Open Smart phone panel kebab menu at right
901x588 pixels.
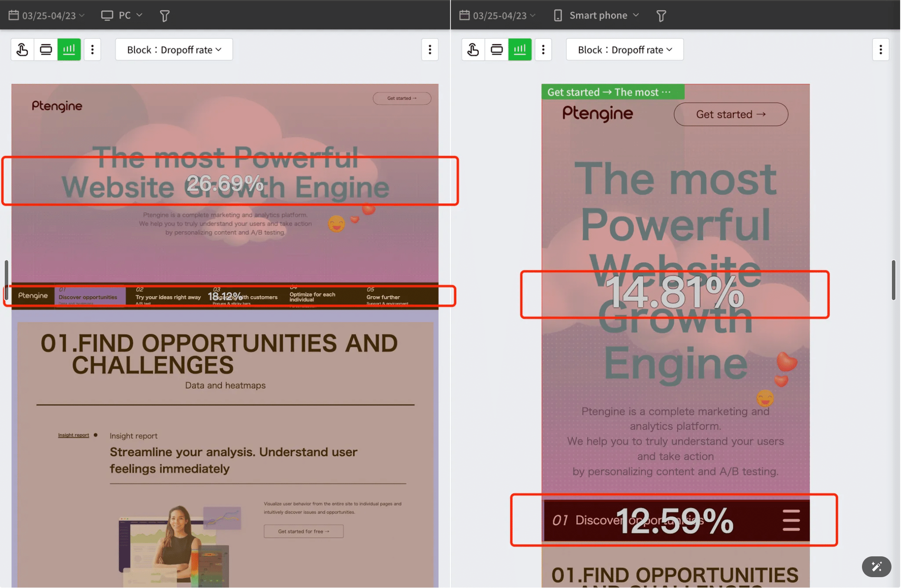click(x=880, y=49)
